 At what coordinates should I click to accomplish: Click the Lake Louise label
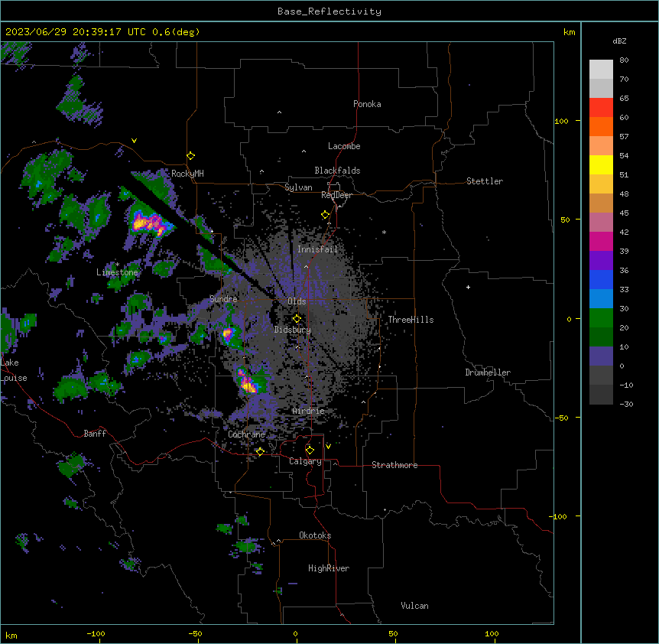[14, 370]
